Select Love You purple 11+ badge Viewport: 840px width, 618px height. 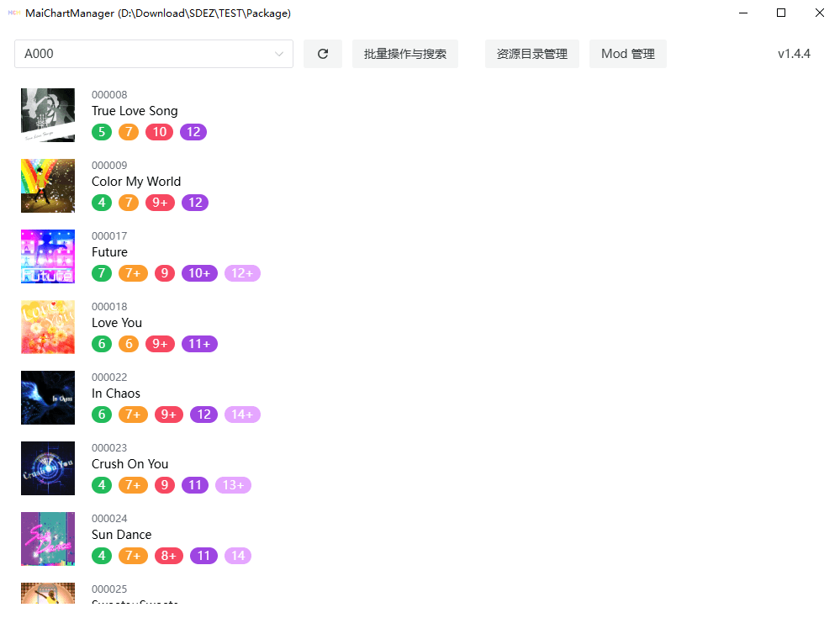(x=200, y=344)
